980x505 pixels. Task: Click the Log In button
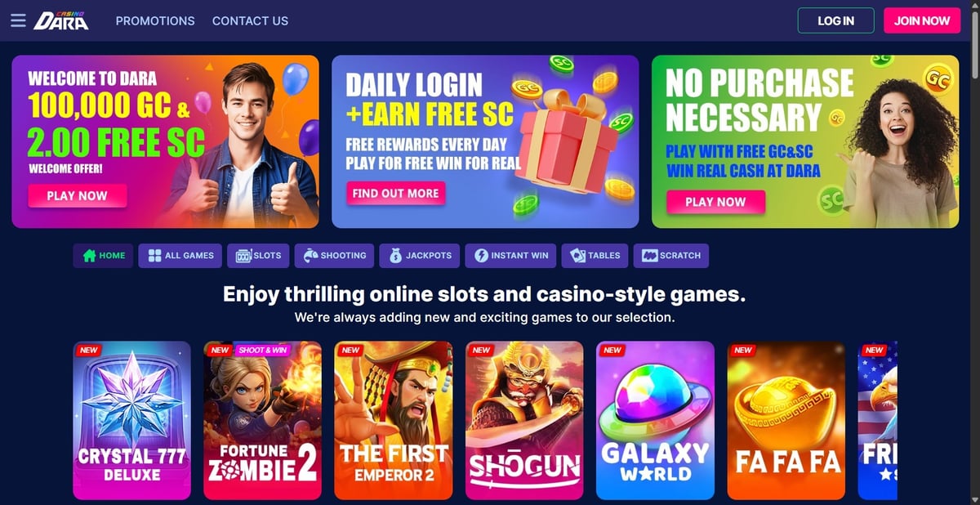[x=835, y=20]
